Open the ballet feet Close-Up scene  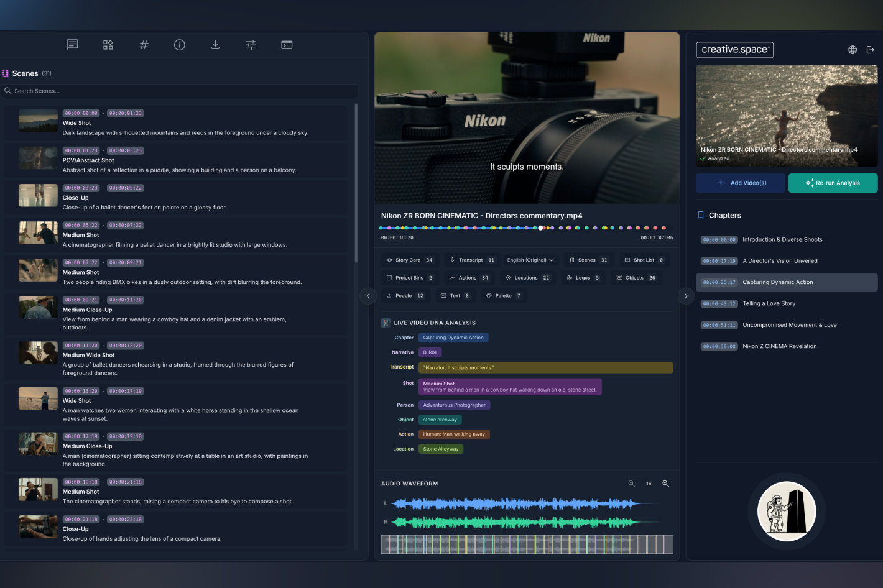(176, 198)
